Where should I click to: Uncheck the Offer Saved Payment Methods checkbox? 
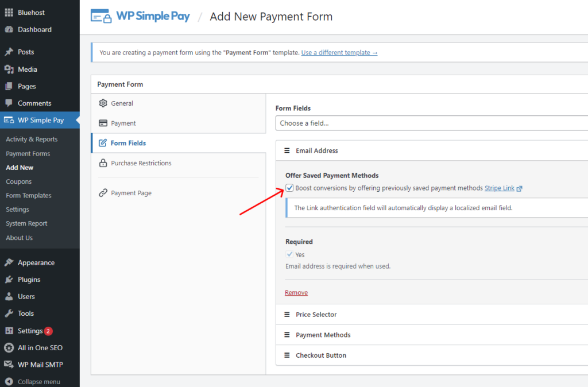click(x=290, y=188)
